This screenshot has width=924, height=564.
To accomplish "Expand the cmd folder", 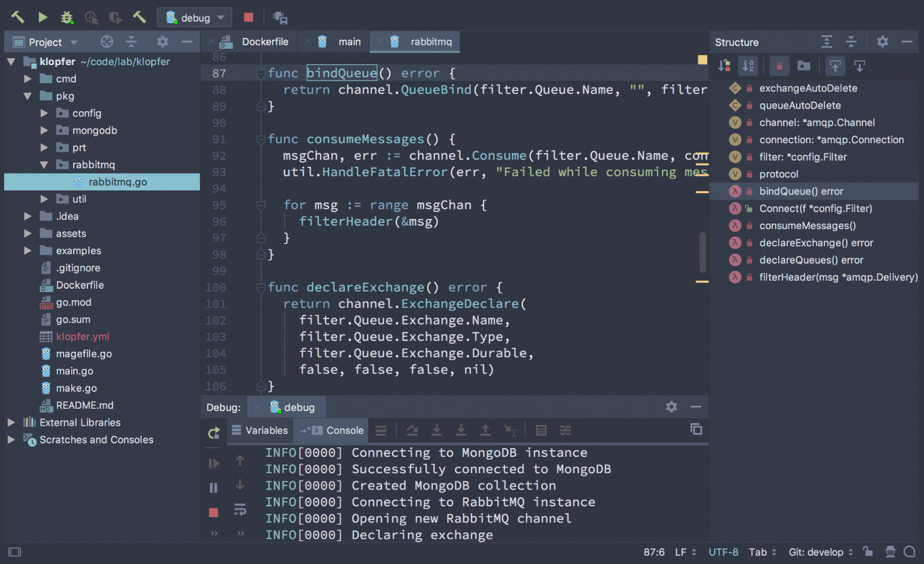I will tap(28, 79).
